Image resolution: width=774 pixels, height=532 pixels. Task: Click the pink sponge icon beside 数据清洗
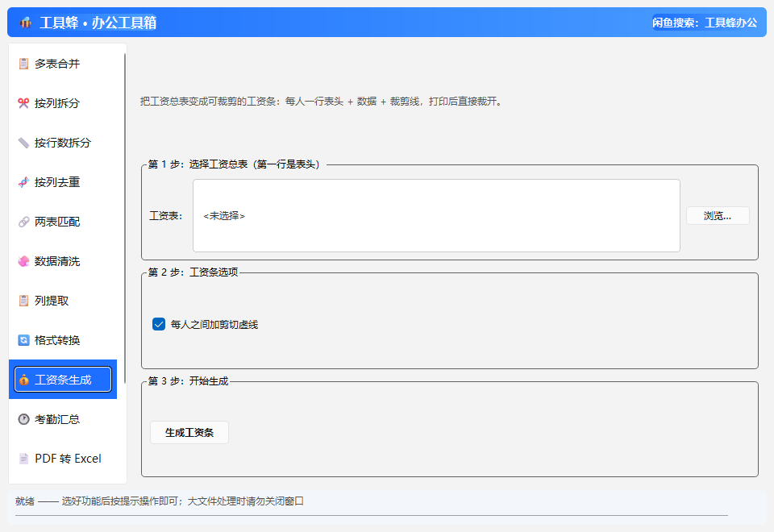point(23,261)
